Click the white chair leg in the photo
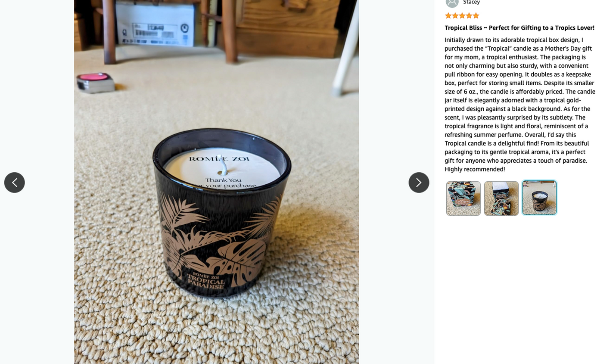Viewport: 602px width, 364px height. (345, 50)
